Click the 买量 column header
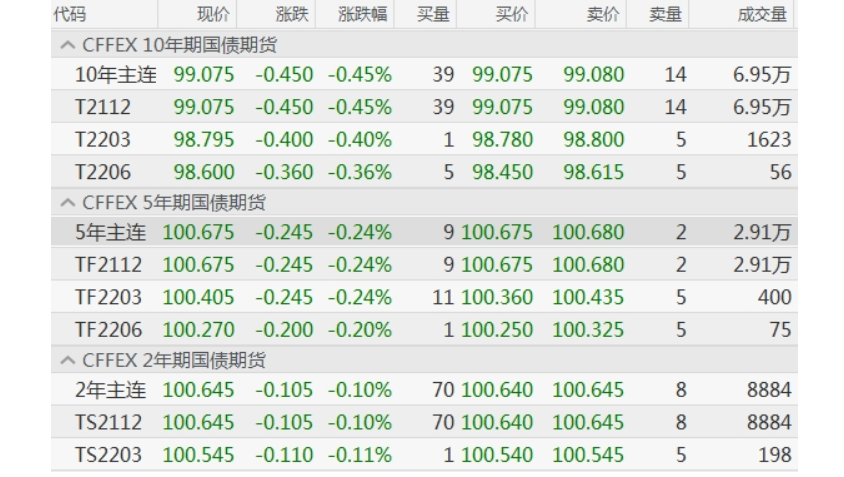The height and width of the screenshot is (477, 844). click(x=432, y=14)
